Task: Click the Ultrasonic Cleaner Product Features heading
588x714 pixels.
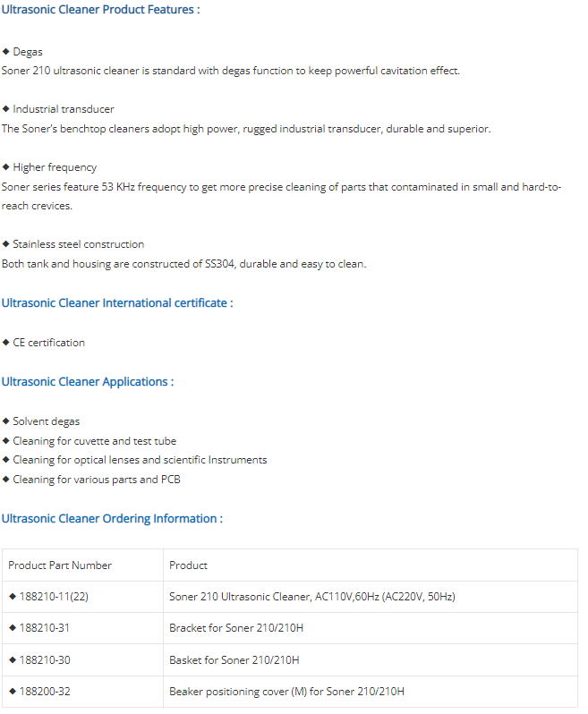Action: pyautogui.click(x=100, y=9)
